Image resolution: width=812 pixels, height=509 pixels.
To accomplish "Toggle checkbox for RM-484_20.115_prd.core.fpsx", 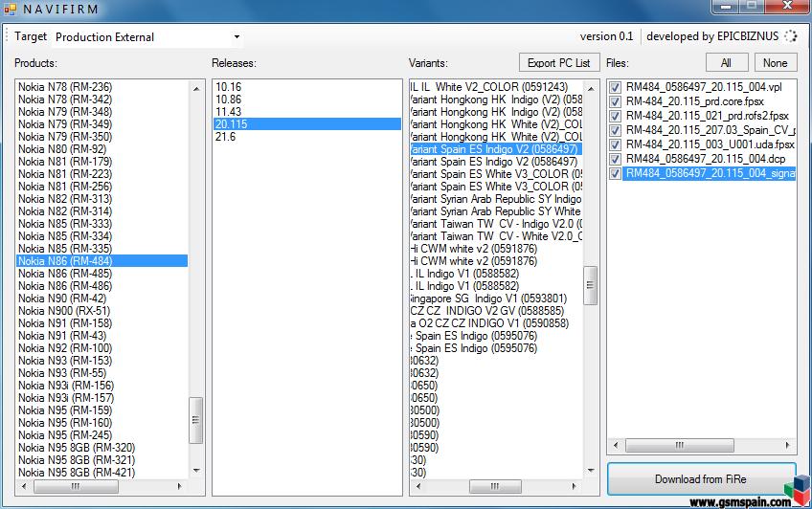I will coord(615,101).
